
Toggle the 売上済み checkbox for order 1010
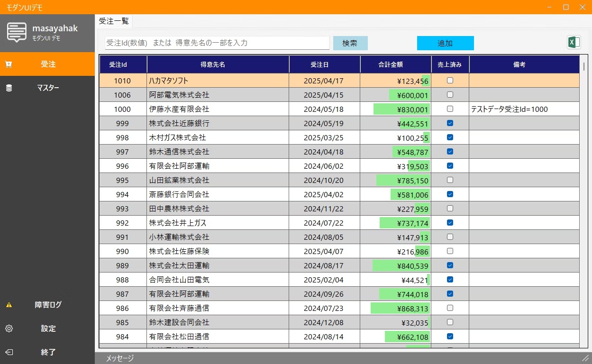450,81
